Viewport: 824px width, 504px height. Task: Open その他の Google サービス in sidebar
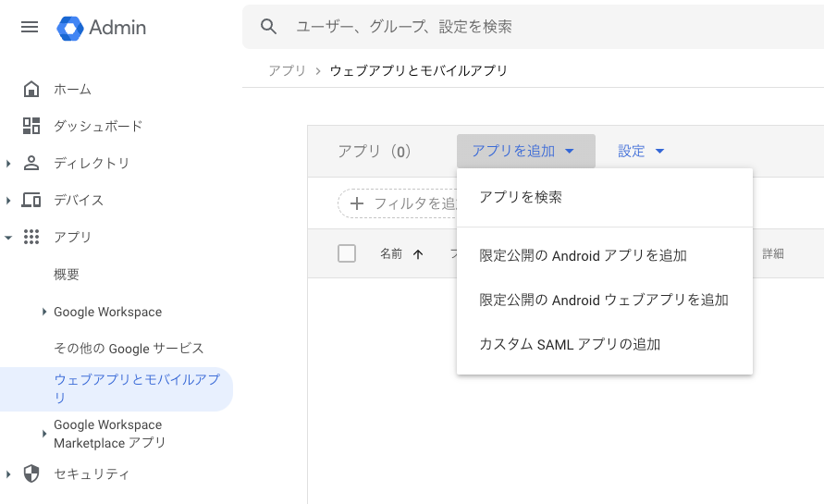tap(129, 349)
